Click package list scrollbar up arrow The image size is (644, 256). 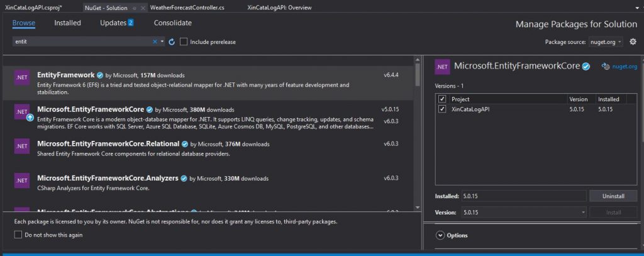418,60
